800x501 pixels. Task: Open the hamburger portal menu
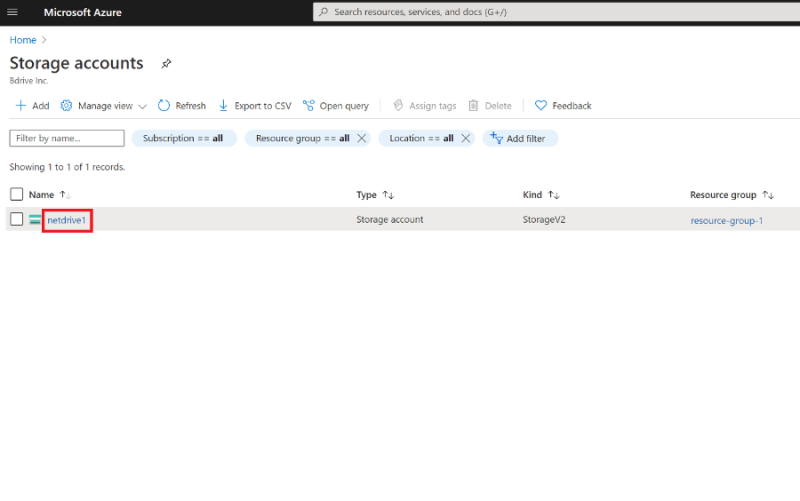click(12, 12)
